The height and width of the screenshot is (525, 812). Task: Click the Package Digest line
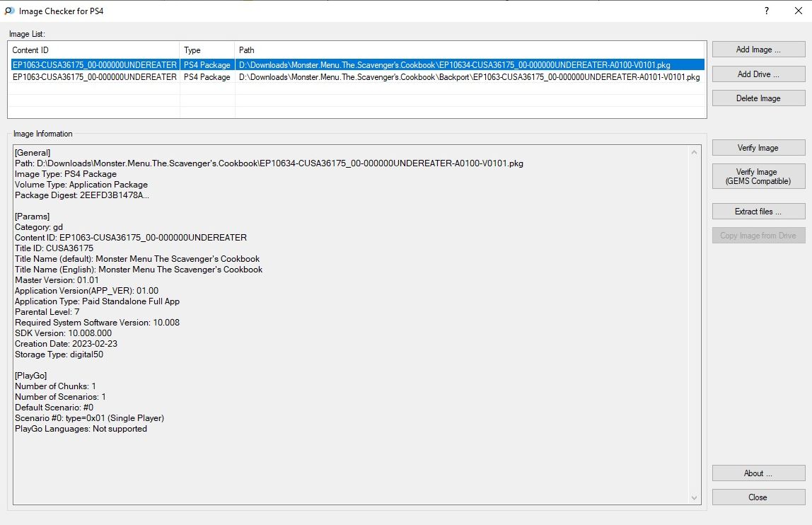tap(82, 195)
